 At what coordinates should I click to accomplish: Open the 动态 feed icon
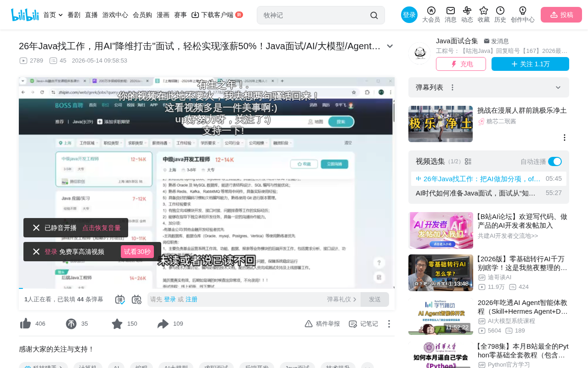click(x=467, y=15)
